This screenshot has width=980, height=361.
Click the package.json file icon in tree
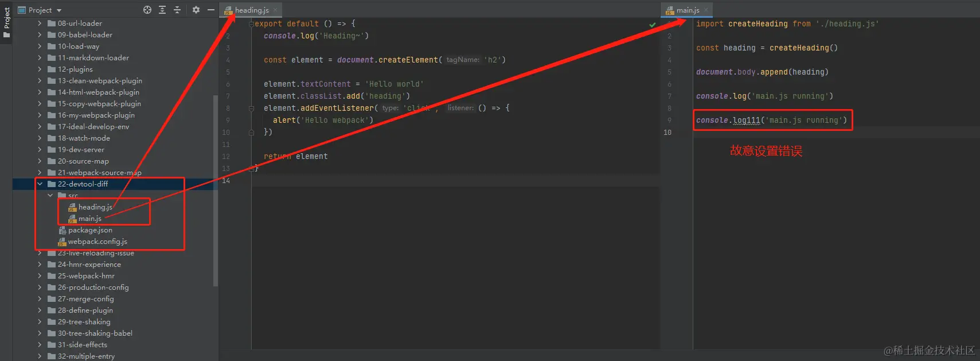(62, 230)
